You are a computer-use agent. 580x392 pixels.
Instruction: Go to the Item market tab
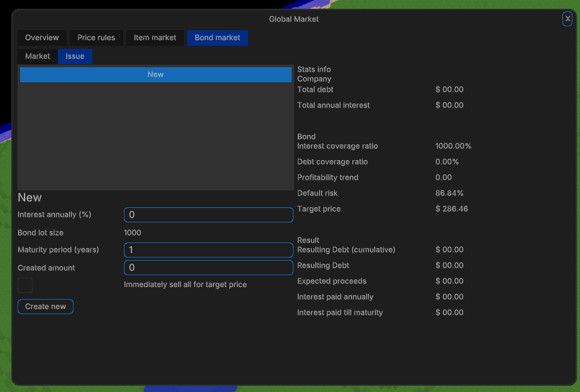pyautogui.click(x=155, y=38)
